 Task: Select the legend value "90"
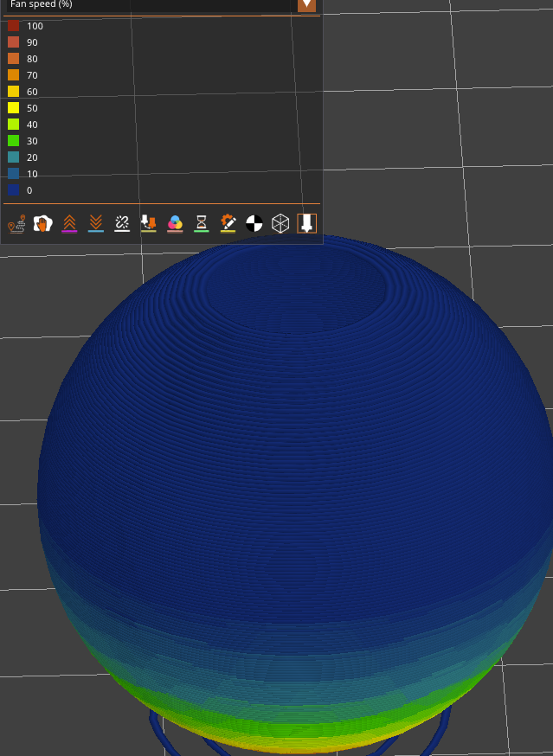point(32,42)
